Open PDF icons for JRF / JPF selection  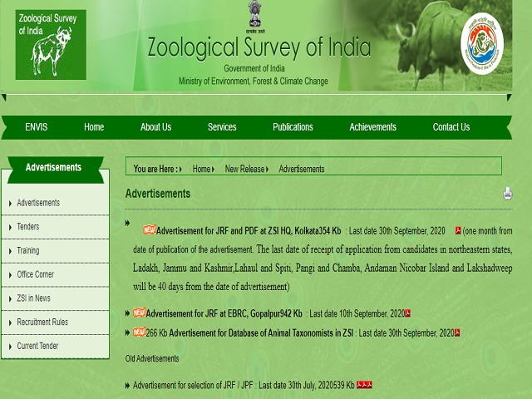coord(364,385)
